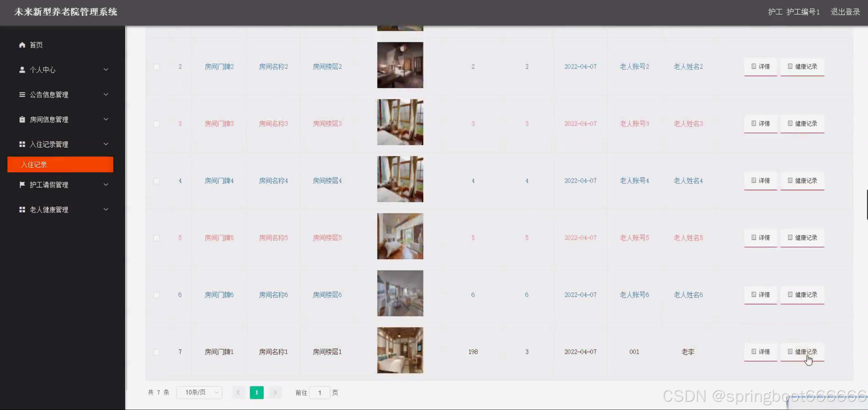The width and height of the screenshot is (868, 410).
Task: Click 退出登录 to log out
Action: point(845,12)
